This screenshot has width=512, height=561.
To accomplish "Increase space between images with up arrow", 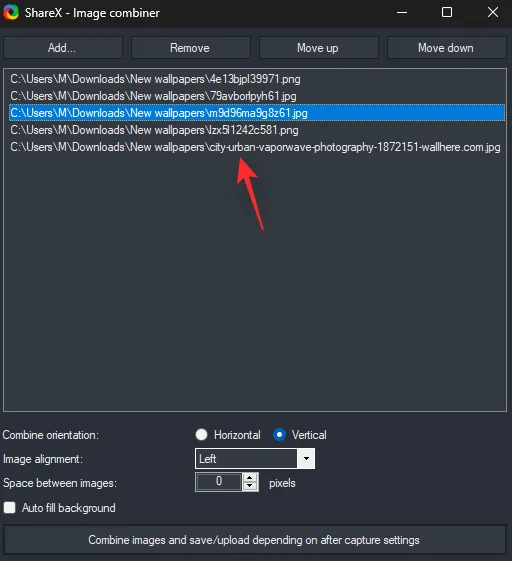I will (250, 478).
